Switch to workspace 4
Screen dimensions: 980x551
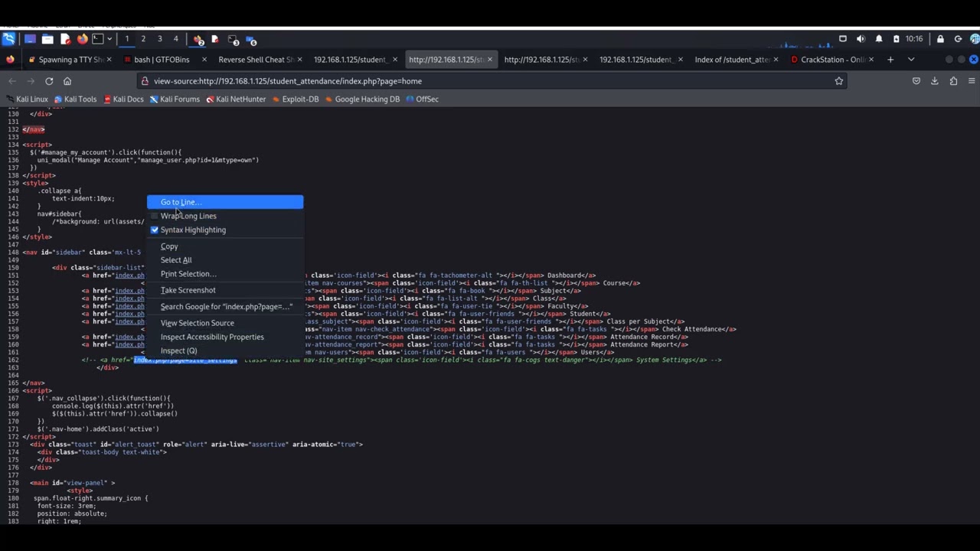pyautogui.click(x=175, y=39)
